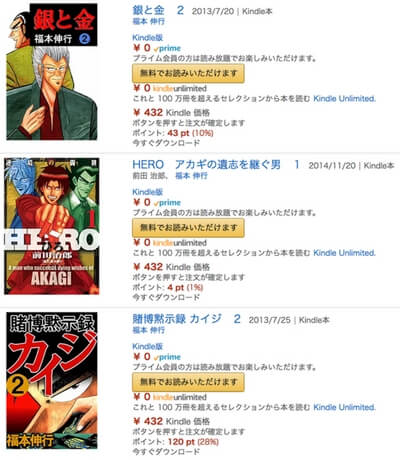Image resolution: width=400 pixels, height=460 pixels.
Task: Open the 福本 伸行 author link under HERO
Action: click(191, 176)
